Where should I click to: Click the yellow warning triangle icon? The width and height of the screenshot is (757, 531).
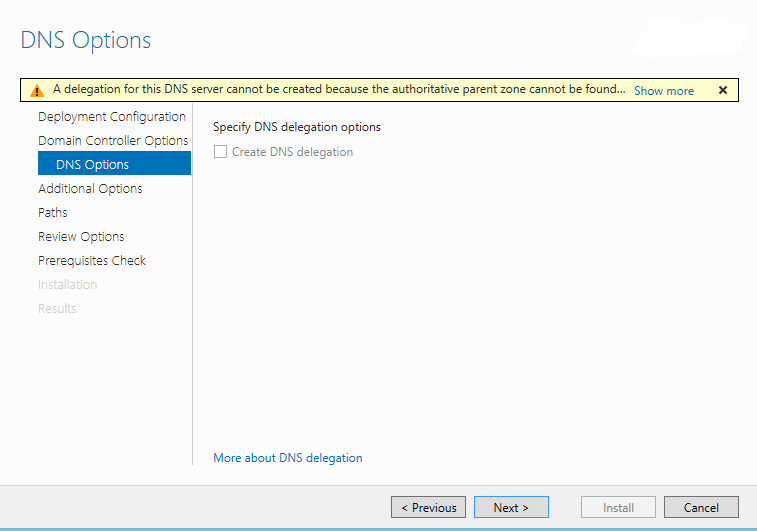pyautogui.click(x=37, y=91)
